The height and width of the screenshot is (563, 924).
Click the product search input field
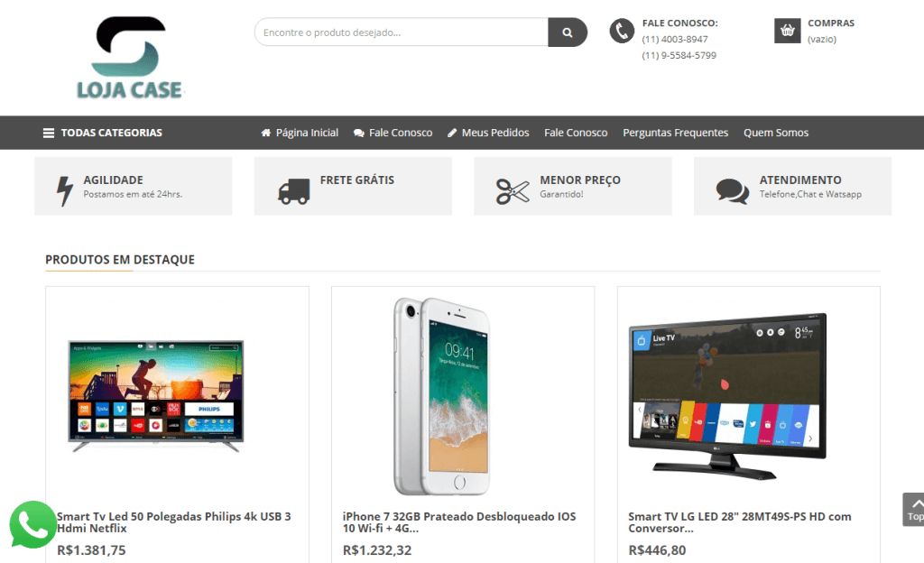(x=402, y=32)
